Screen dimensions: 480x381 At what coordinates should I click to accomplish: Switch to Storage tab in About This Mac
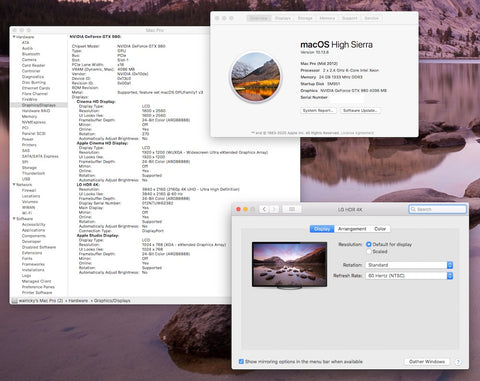[305, 18]
